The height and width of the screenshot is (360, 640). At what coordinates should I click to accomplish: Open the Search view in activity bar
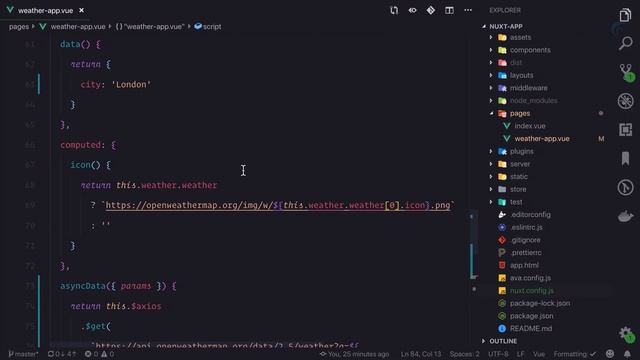coord(625,43)
